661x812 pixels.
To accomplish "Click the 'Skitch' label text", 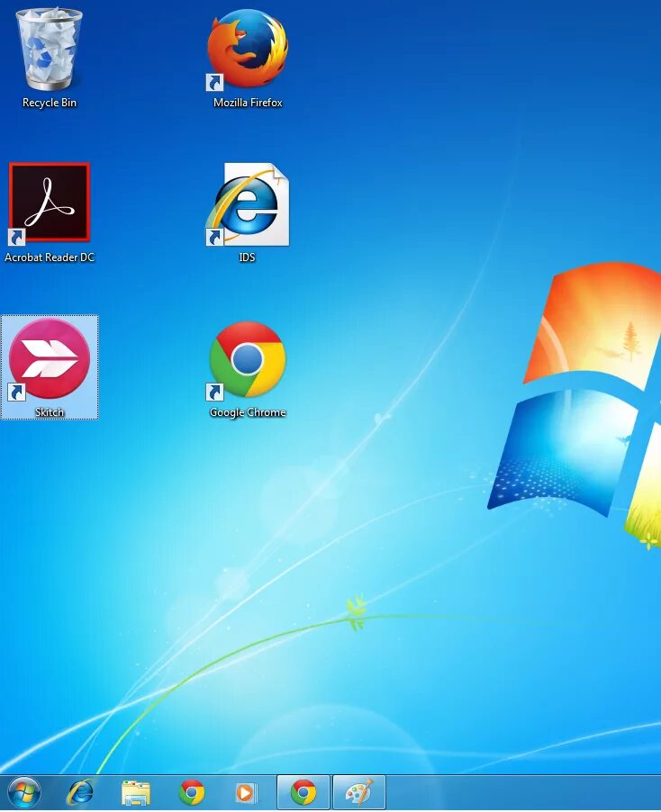I will 50,412.
